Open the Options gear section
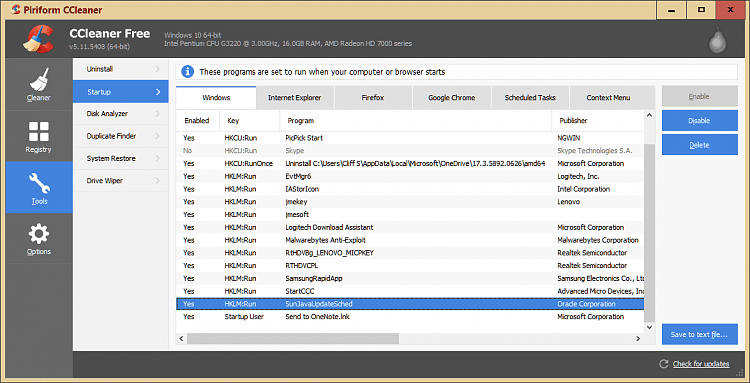Viewport: 750px width, 383px height. [39, 239]
